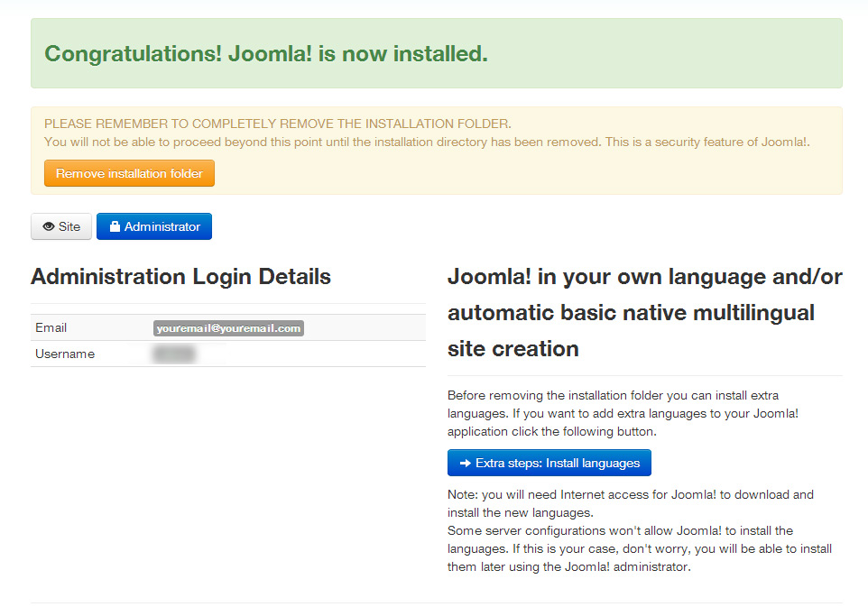Click Extra steps: Install languages button
The image size is (868, 616).
tap(549, 463)
